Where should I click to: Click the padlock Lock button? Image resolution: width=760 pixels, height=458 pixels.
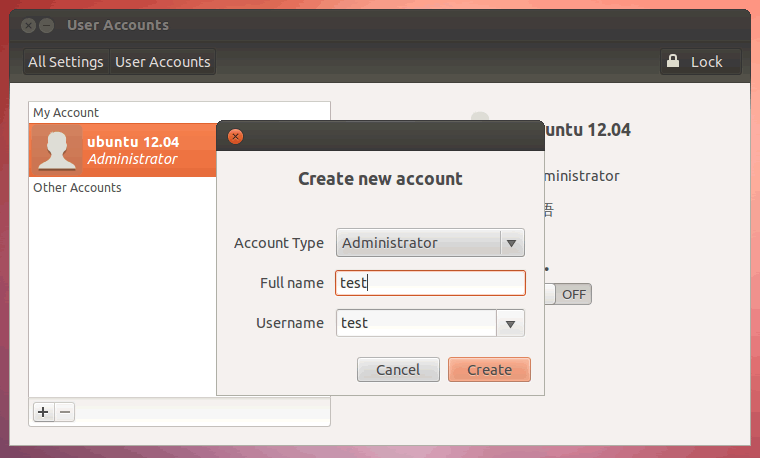point(696,62)
